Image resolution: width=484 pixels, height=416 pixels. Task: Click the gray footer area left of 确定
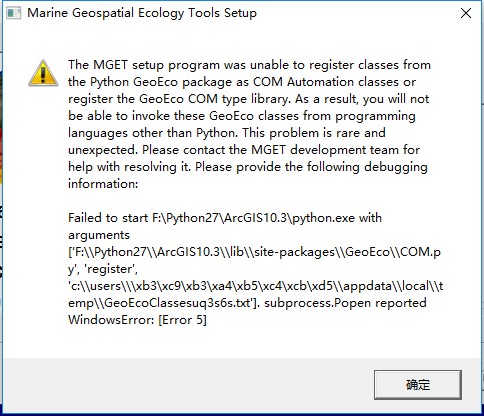click(187, 385)
